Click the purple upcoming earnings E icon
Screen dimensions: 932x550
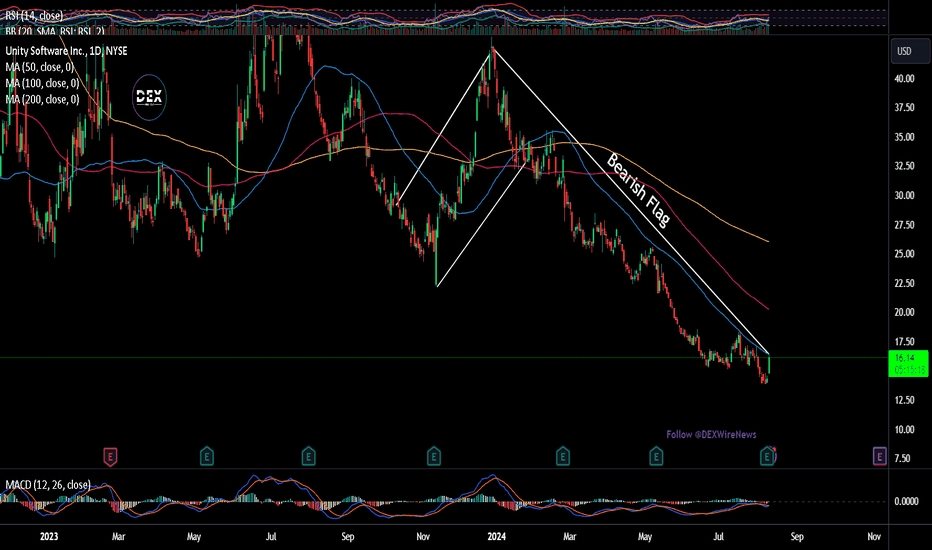pyautogui.click(x=880, y=456)
